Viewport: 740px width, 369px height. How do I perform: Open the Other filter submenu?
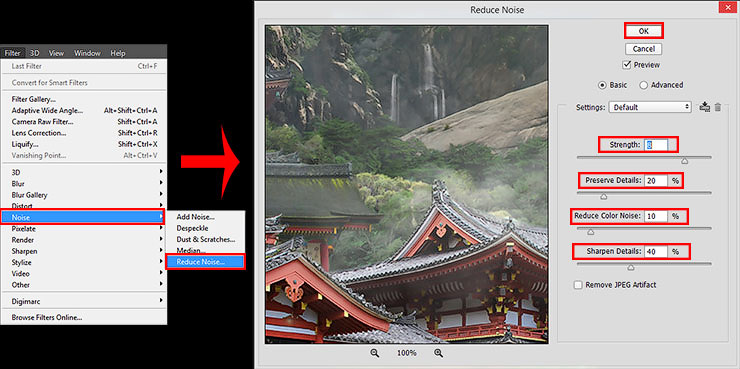[x=84, y=285]
